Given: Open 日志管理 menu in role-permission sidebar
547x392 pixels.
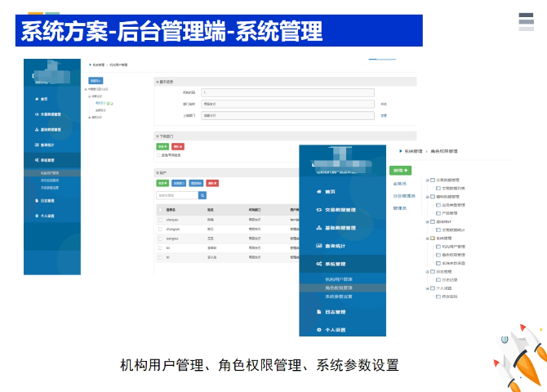Looking at the screenshot, I should 336,312.
